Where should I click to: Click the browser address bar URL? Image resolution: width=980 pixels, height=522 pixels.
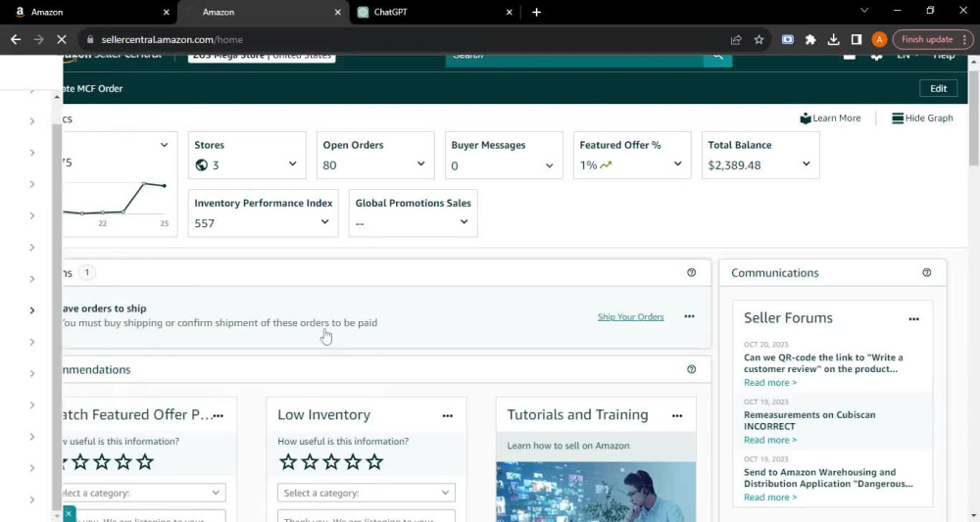[x=171, y=39]
